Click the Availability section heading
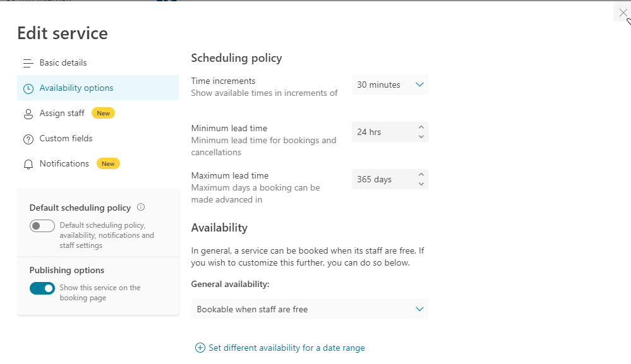The height and width of the screenshot is (364, 631). coord(219,228)
